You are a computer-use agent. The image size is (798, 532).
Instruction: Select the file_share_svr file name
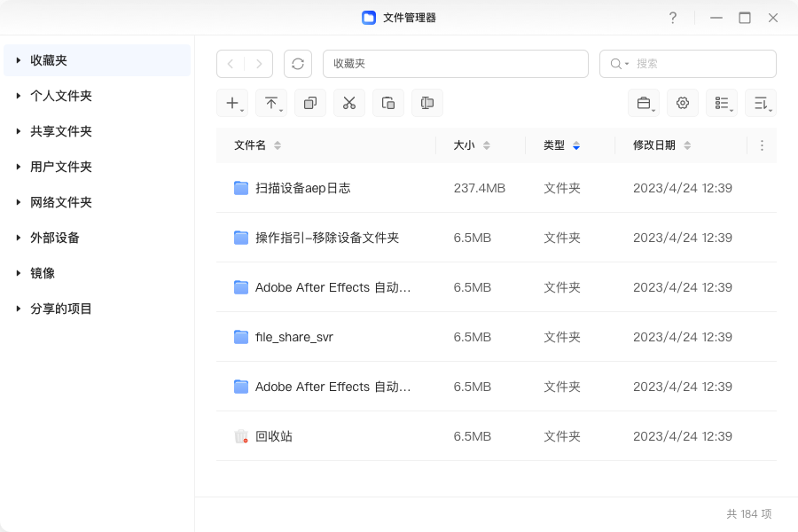294,337
